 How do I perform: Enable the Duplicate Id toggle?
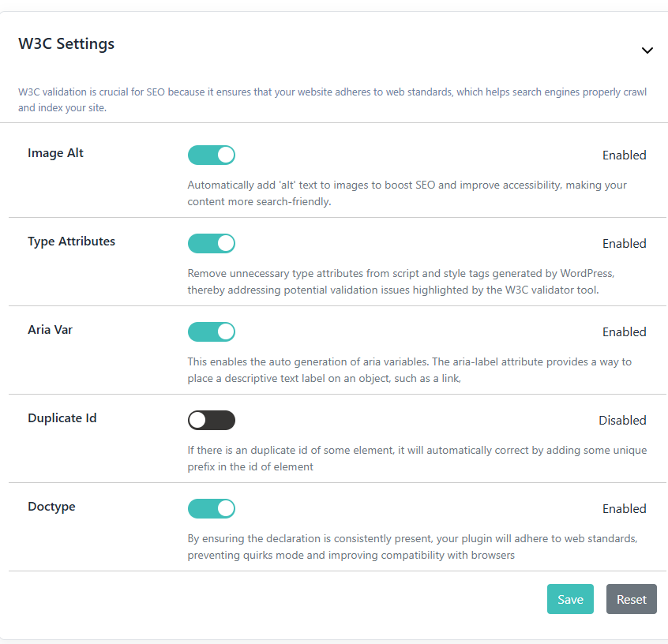(212, 421)
